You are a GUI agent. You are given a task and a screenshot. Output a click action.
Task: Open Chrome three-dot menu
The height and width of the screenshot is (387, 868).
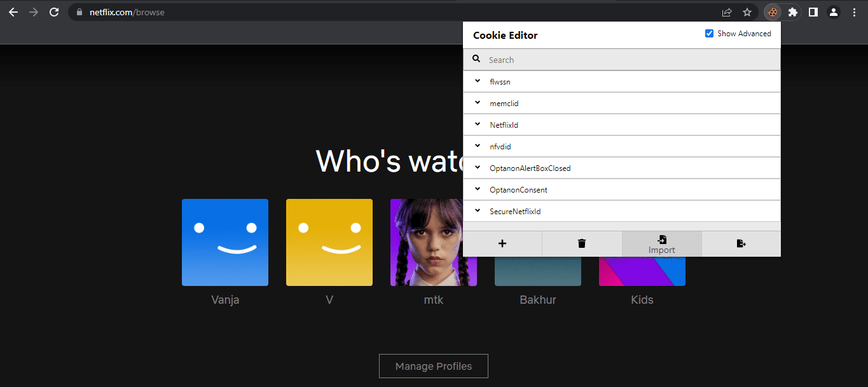[854, 12]
